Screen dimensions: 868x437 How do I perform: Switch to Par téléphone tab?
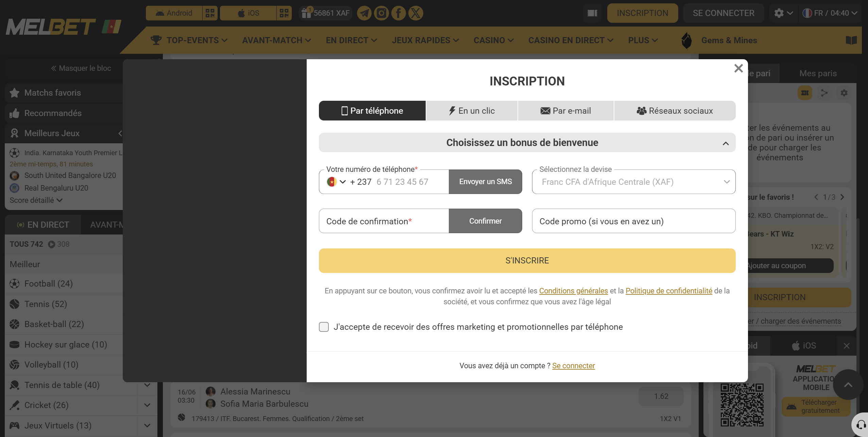click(x=372, y=111)
